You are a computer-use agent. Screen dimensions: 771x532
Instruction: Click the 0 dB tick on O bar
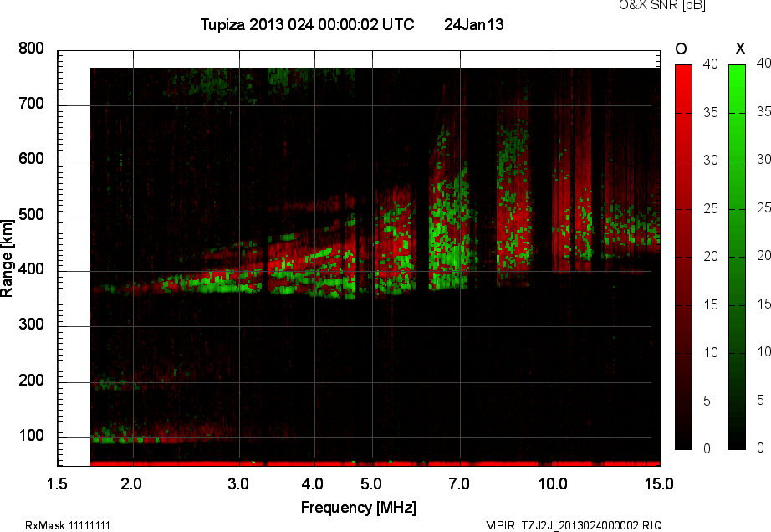coord(707,448)
